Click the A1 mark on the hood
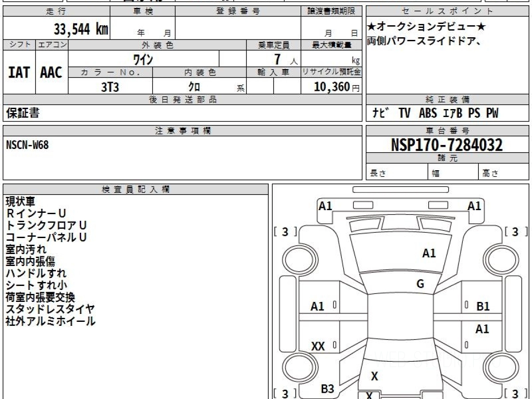This screenshot has width=532, height=399. [x=429, y=253]
